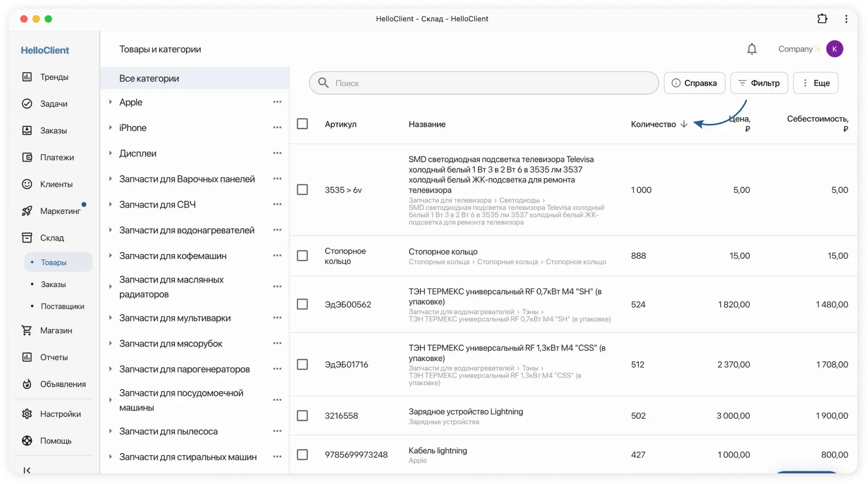Open the Тренды section in the sidebar

pyautogui.click(x=53, y=76)
